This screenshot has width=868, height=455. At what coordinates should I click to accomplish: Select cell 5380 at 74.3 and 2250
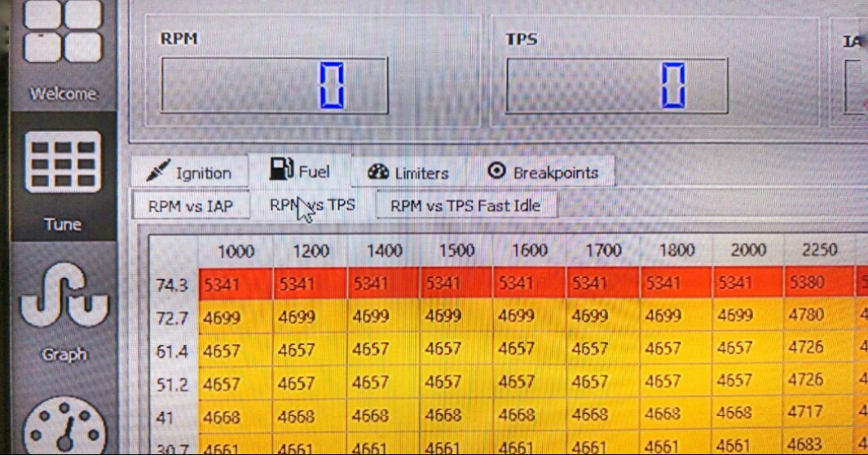click(819, 282)
